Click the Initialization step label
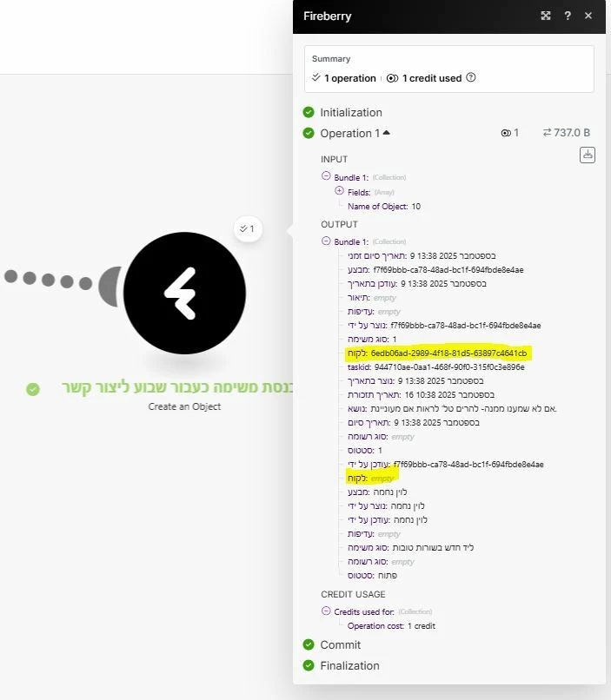Image resolution: width=611 pixels, height=700 pixels. 350,112
